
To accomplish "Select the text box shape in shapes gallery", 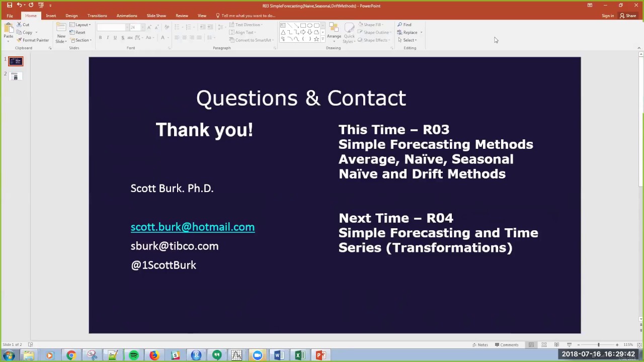I will (283, 25).
